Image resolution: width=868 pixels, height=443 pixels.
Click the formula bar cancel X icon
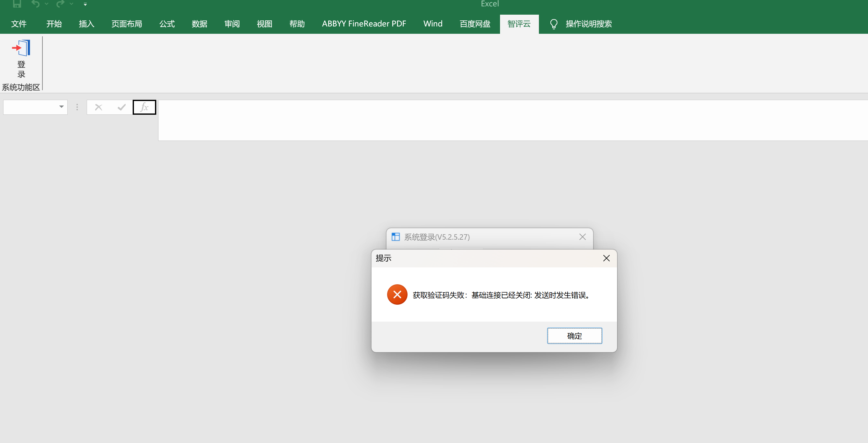pyautogui.click(x=99, y=107)
